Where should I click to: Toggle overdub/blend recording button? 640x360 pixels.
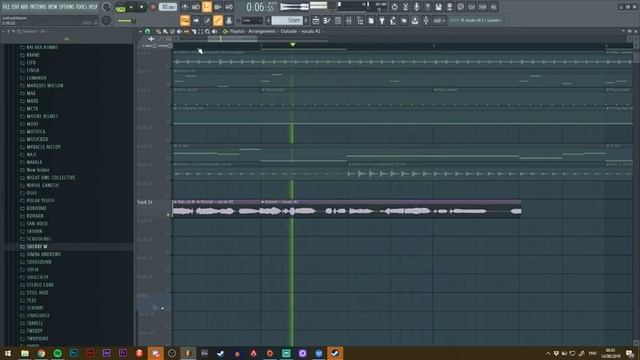pos(218,7)
